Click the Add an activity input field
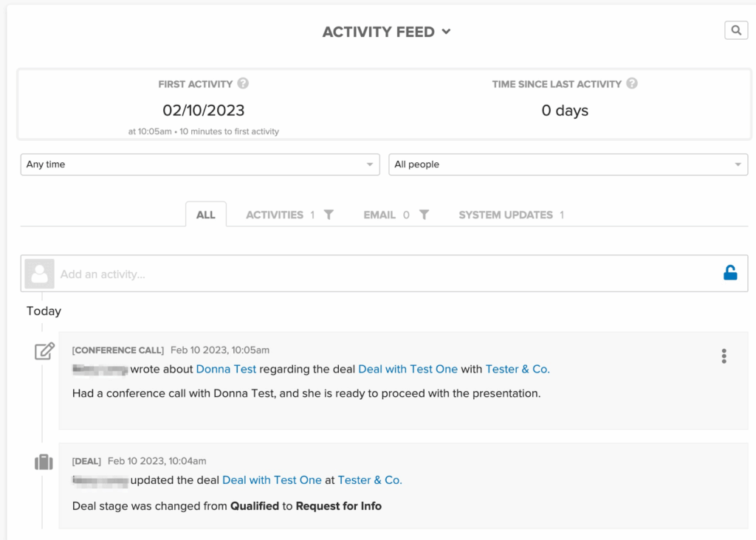Screen dimensions: 756x540 coord(221,273)
